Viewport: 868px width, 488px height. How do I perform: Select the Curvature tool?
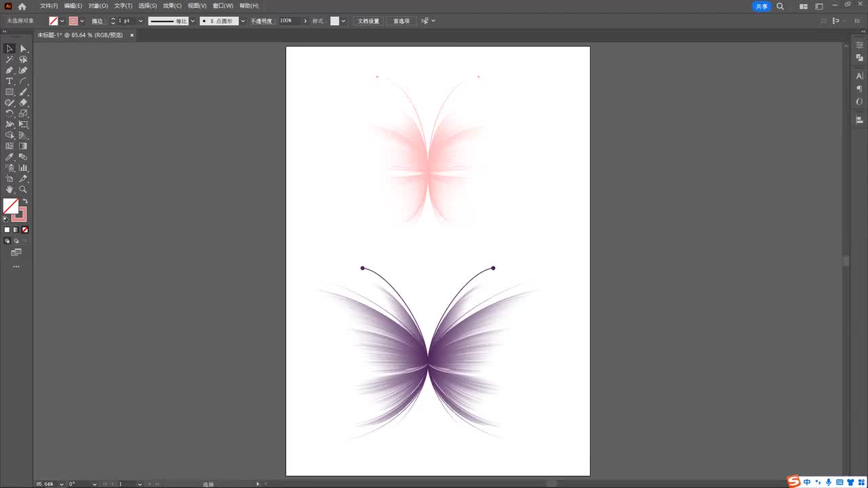[23, 70]
